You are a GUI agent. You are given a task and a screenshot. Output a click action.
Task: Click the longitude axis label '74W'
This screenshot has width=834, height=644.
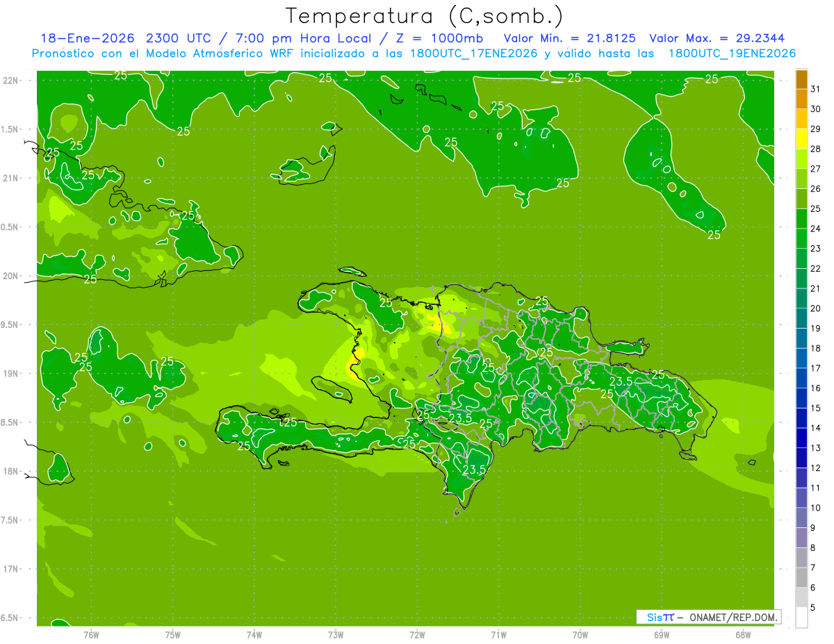(x=254, y=635)
